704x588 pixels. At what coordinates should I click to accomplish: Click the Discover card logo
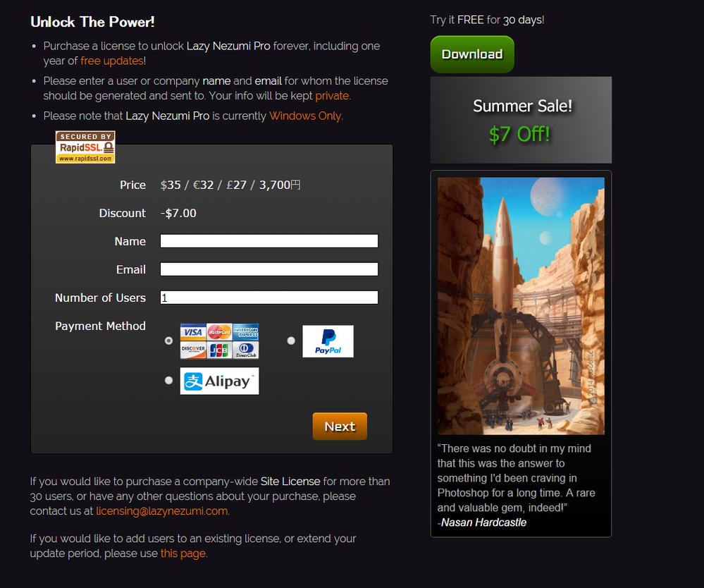tap(193, 350)
